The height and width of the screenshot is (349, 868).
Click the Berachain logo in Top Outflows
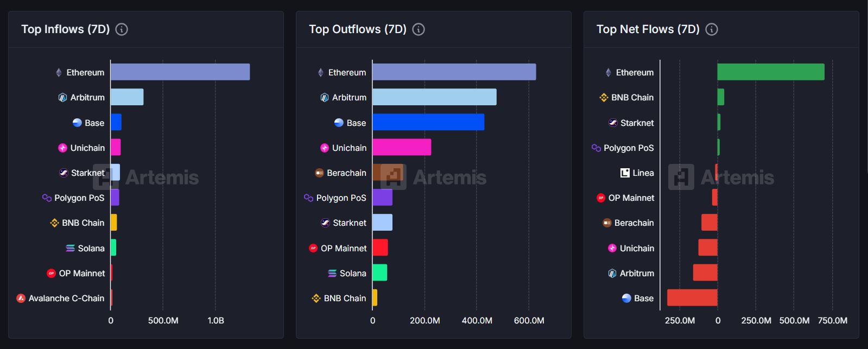tap(319, 173)
